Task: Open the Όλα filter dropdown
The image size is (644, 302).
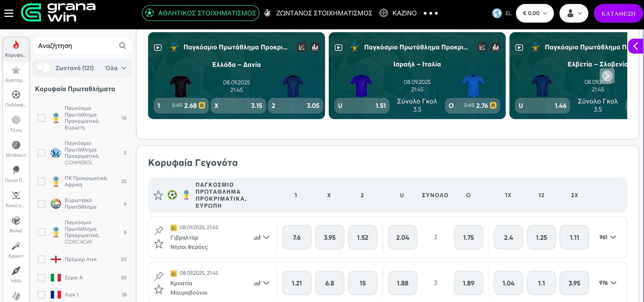Action: coord(115,68)
